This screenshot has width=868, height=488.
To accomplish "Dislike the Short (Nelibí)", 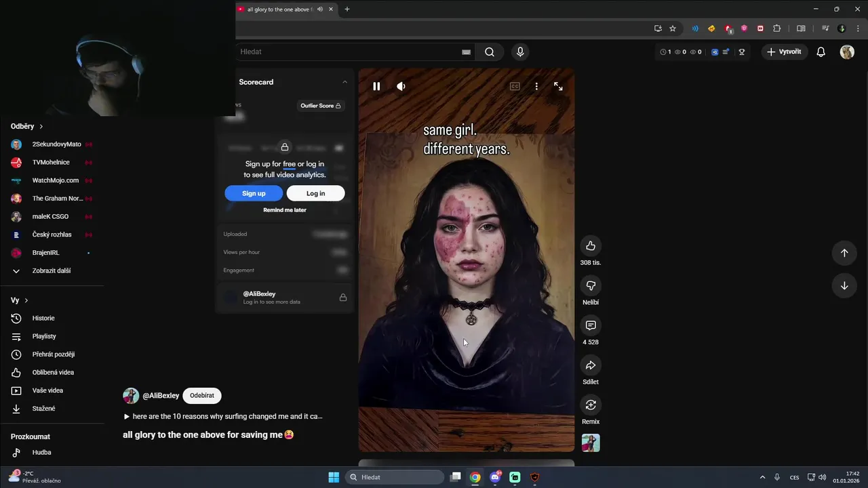I will [591, 285].
